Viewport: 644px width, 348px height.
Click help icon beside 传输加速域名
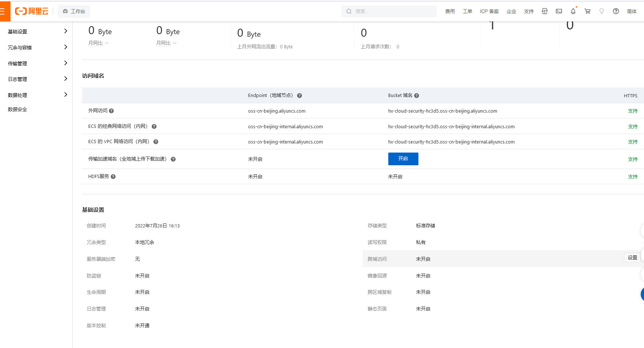[x=173, y=159]
